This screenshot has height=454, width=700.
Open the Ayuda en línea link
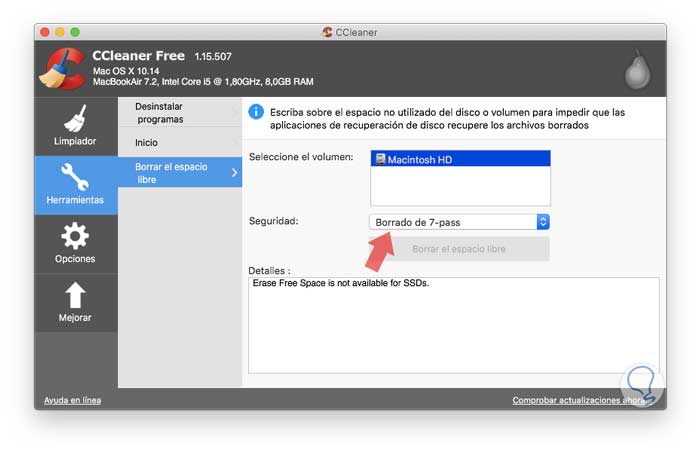(72, 400)
